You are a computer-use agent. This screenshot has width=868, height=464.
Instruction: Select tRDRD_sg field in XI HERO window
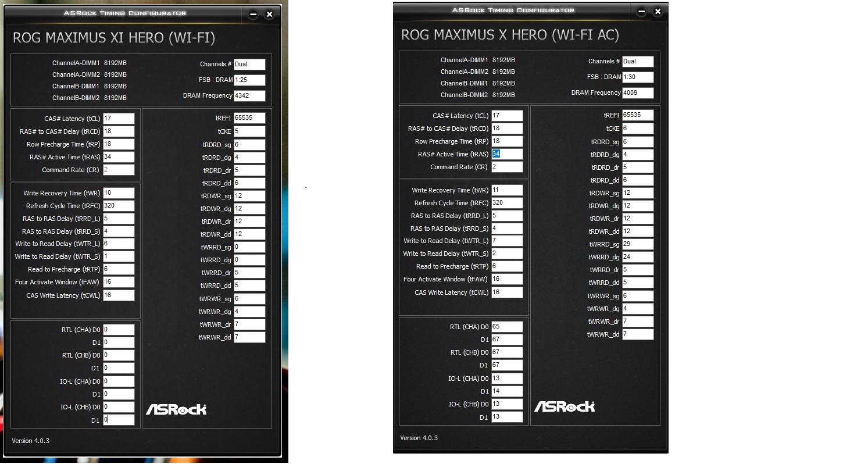click(249, 145)
